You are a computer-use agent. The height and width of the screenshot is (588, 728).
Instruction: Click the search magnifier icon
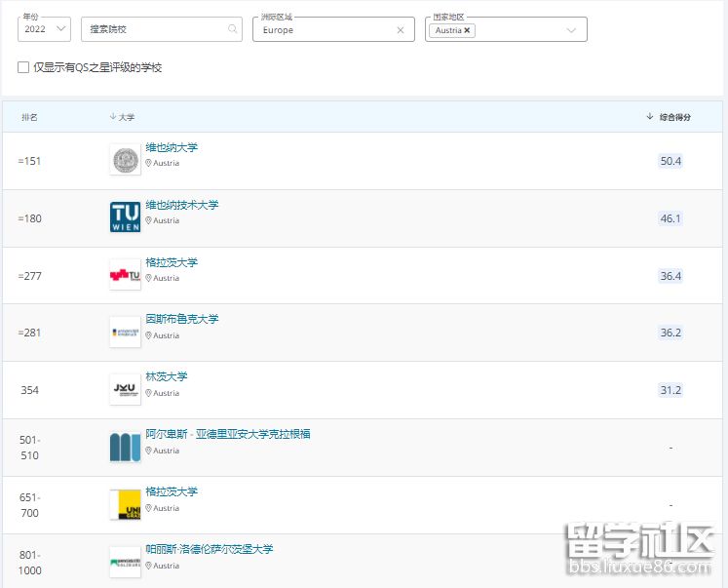click(232, 30)
